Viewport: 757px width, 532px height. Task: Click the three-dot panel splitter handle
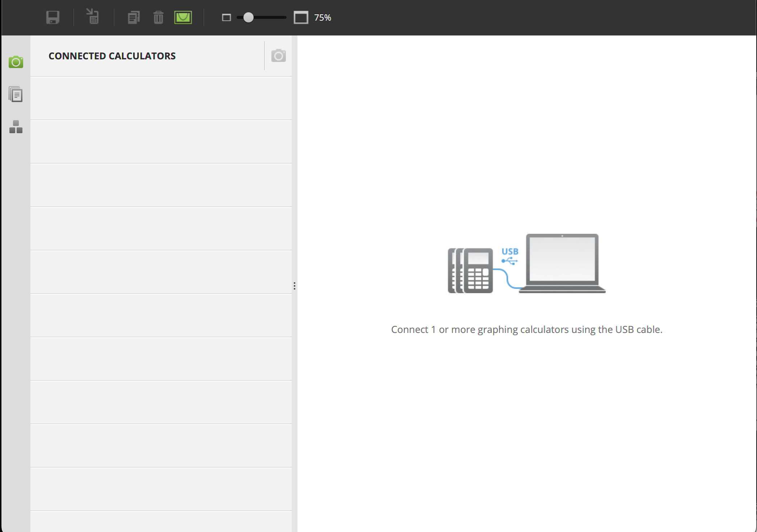coord(295,286)
